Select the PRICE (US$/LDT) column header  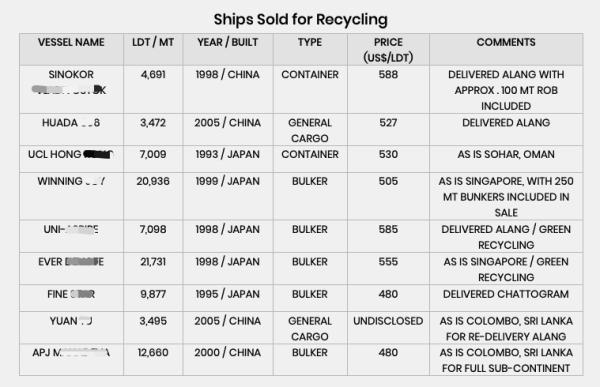click(x=388, y=49)
